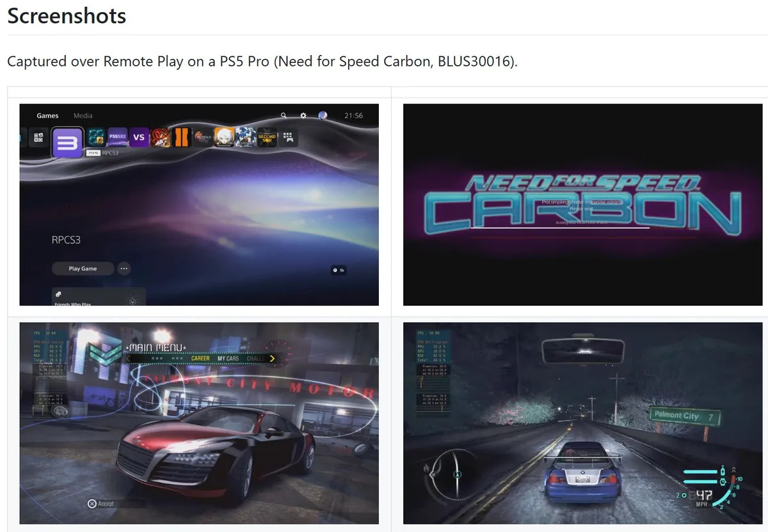
Task: Select the cut-off CHALLE menu item
Action: (255, 359)
